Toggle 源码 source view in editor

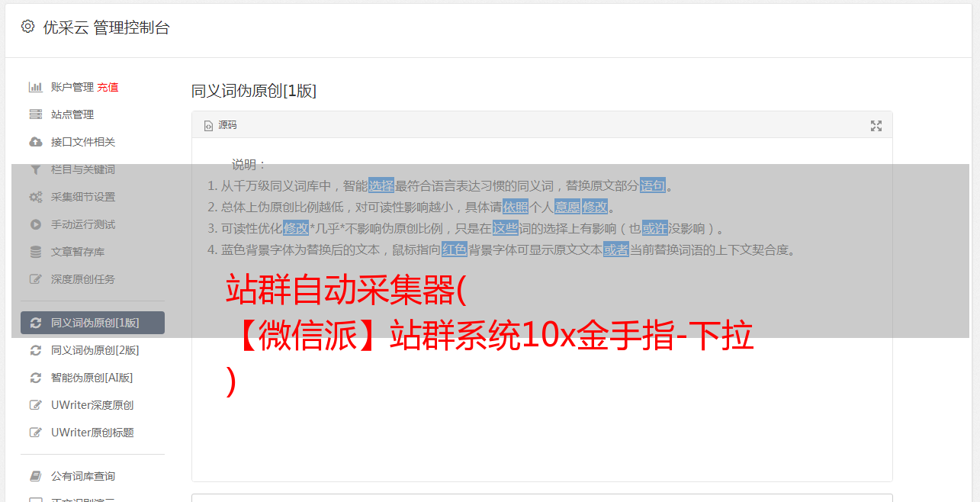(x=220, y=125)
